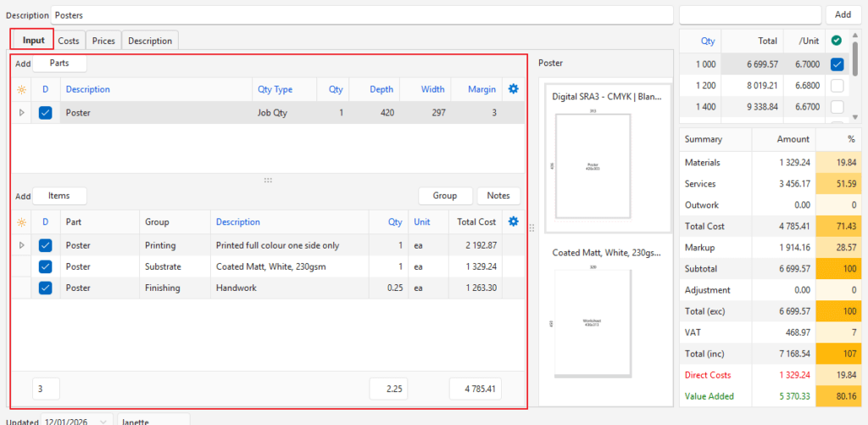Open the Items table gear settings

(x=513, y=222)
